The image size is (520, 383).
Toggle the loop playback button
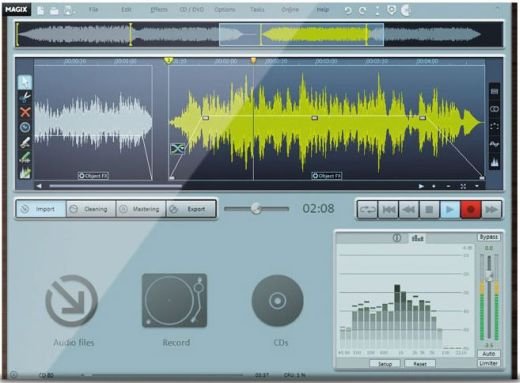pyautogui.click(x=367, y=209)
